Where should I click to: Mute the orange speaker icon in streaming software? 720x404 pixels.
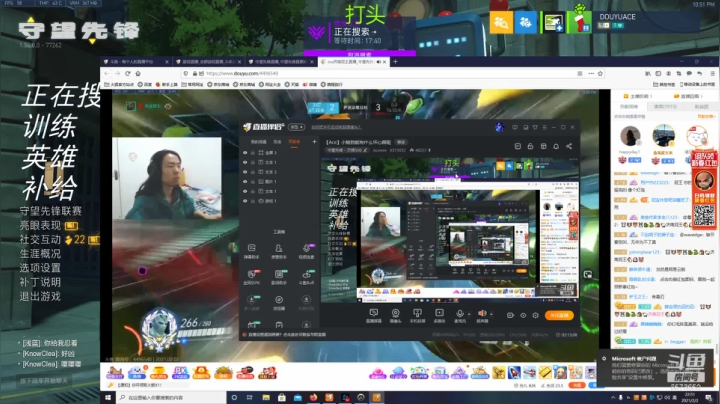pos(482,314)
